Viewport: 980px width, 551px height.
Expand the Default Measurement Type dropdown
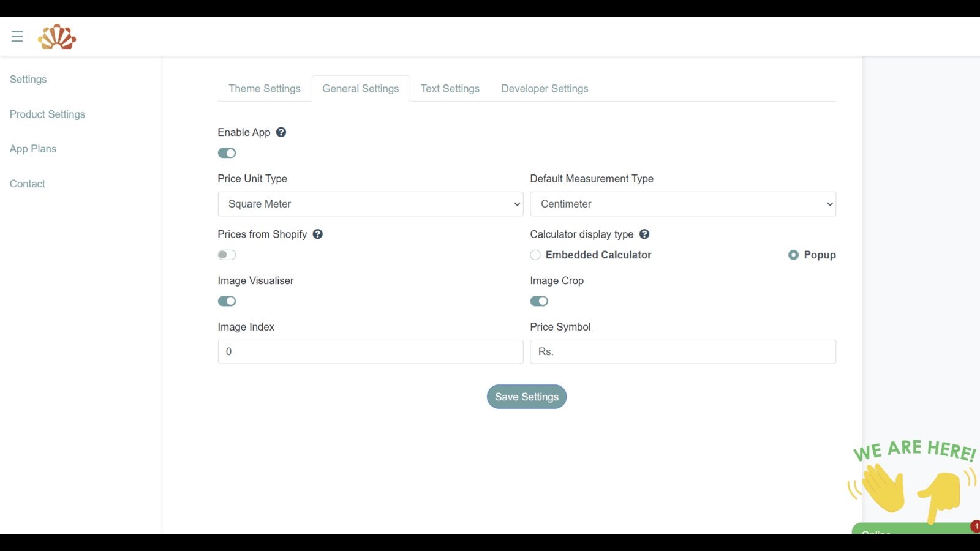coord(682,204)
